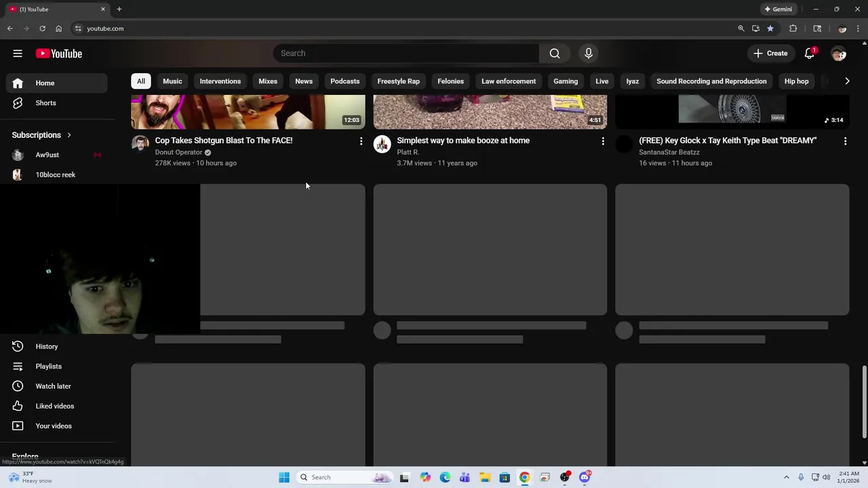The image size is (868, 488).
Task: Reload the page
Action: tap(42, 28)
